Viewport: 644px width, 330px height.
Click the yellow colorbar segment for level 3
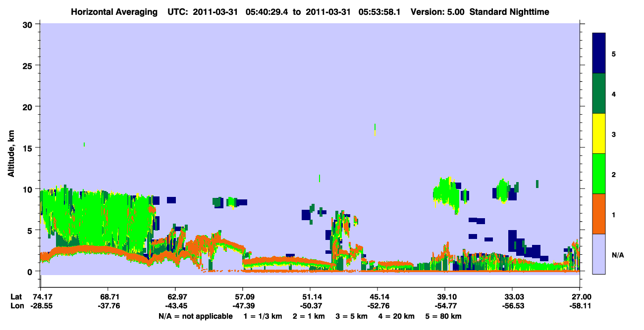(x=599, y=134)
